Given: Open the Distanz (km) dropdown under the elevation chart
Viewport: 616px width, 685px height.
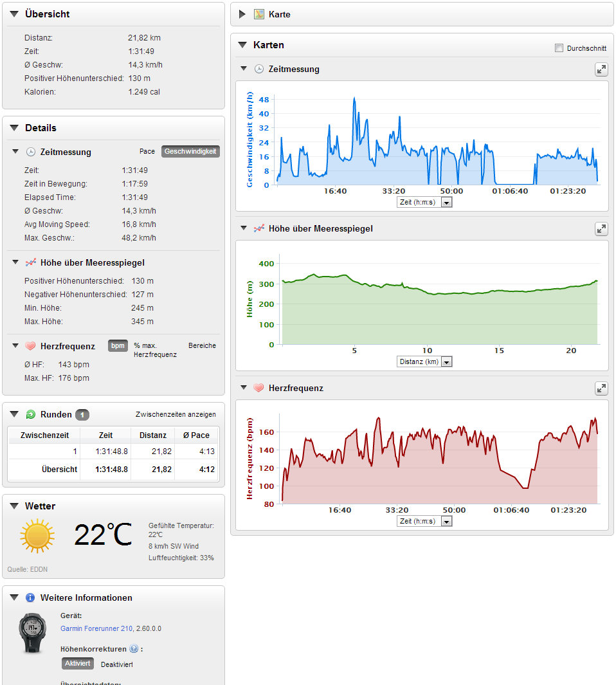Looking at the screenshot, I should click(x=424, y=361).
